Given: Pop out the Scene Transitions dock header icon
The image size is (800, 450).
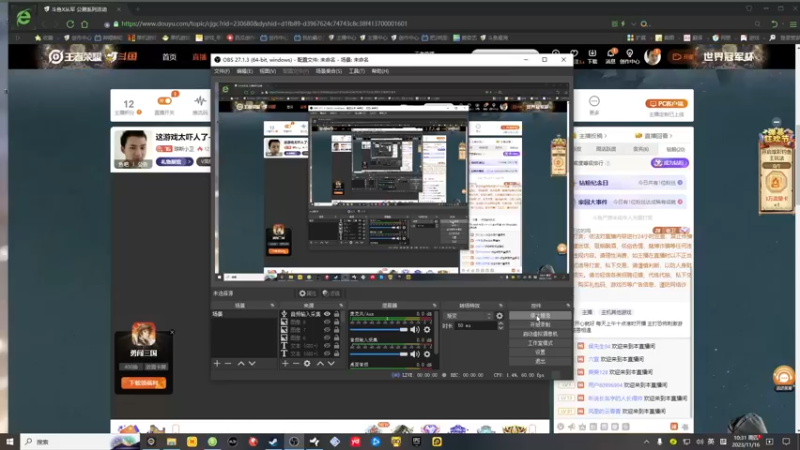Looking at the screenshot, I should 501,306.
